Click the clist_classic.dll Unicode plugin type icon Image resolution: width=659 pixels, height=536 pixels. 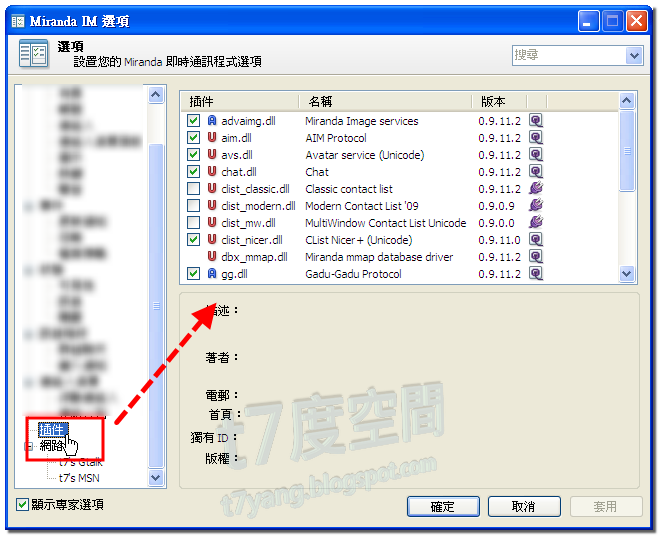pyautogui.click(x=212, y=189)
